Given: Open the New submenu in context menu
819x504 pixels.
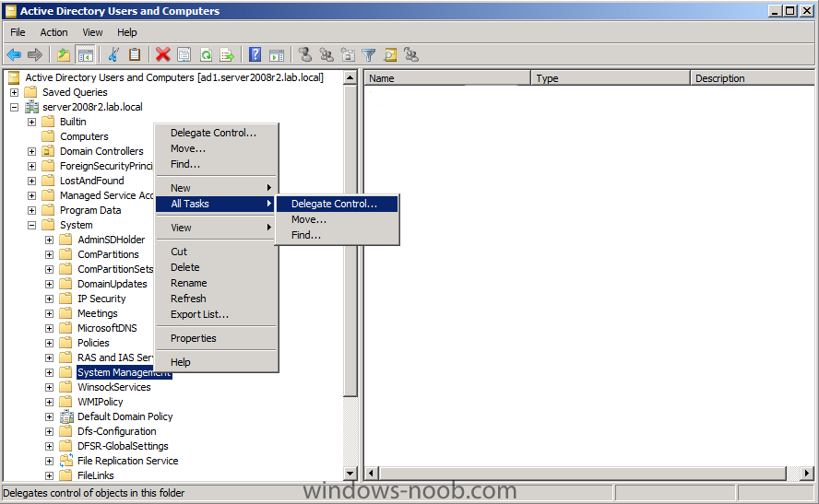Looking at the screenshot, I should [216, 188].
